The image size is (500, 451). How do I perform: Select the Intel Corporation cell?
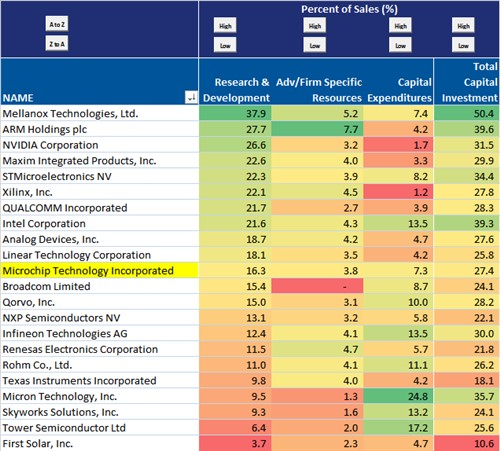[99, 223]
